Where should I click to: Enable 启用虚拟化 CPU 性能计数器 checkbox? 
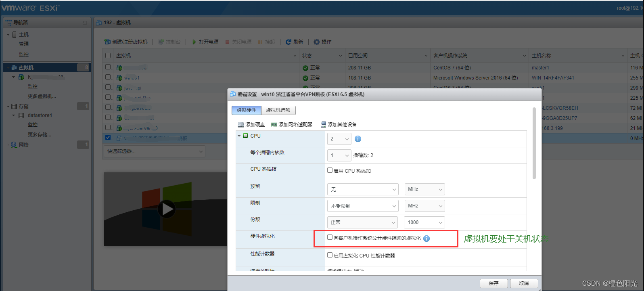pos(330,255)
